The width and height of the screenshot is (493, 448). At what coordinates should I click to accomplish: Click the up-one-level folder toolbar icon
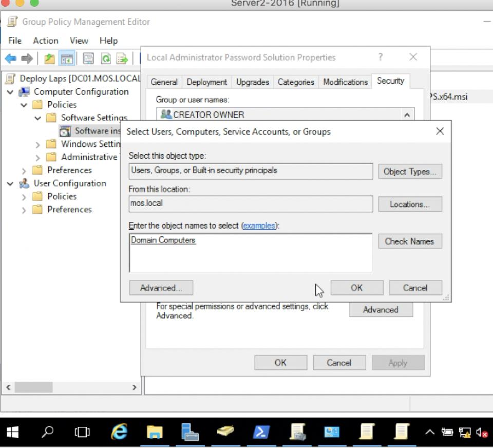[49, 59]
